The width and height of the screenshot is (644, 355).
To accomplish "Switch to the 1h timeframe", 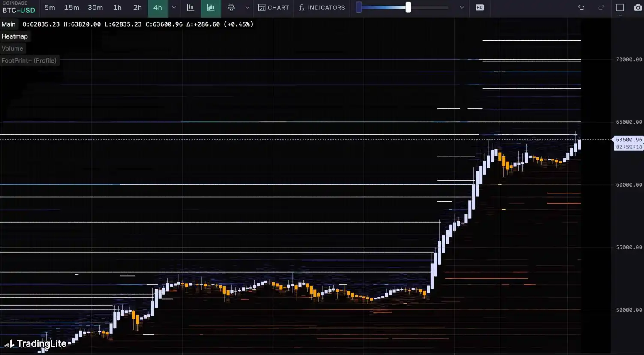I will (117, 8).
